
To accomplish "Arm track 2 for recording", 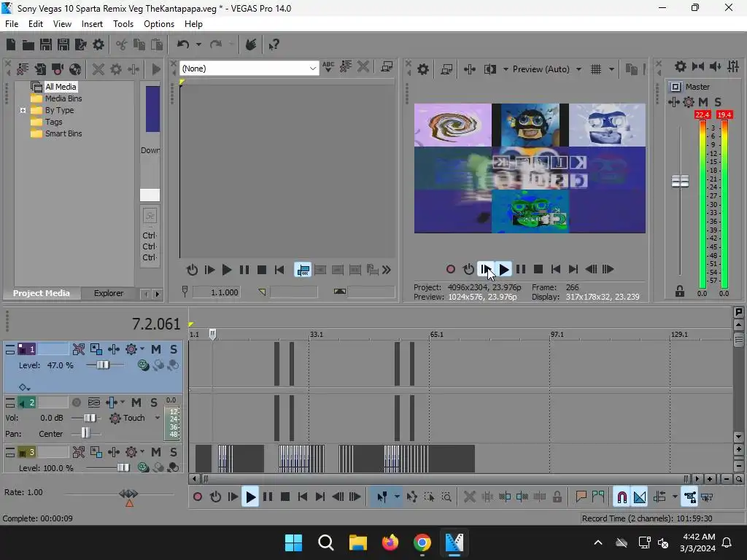I will (76, 402).
